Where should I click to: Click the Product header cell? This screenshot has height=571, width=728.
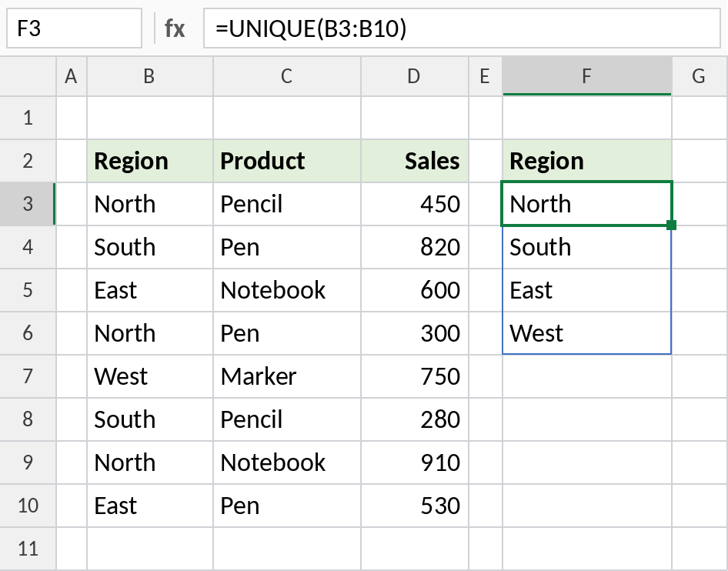click(x=287, y=161)
